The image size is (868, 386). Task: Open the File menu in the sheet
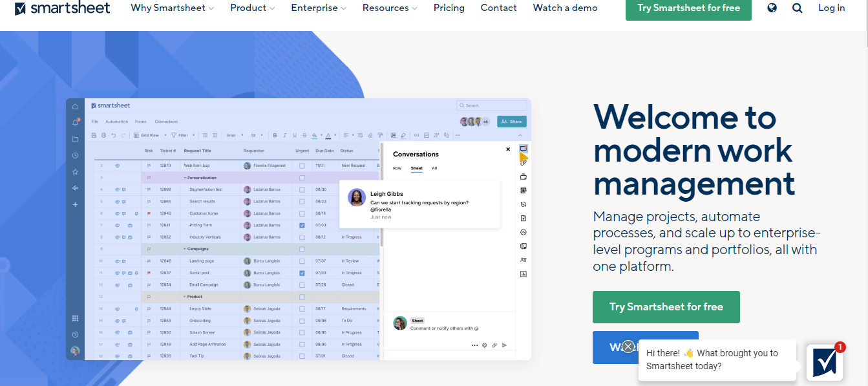coord(95,122)
